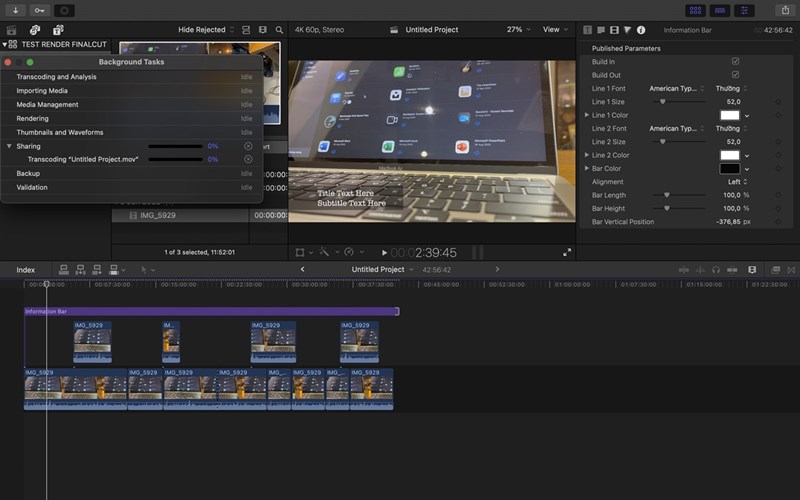Viewport: 800px width, 500px height.
Task: Toggle the Timeline panel layout button
Action: coord(720,10)
